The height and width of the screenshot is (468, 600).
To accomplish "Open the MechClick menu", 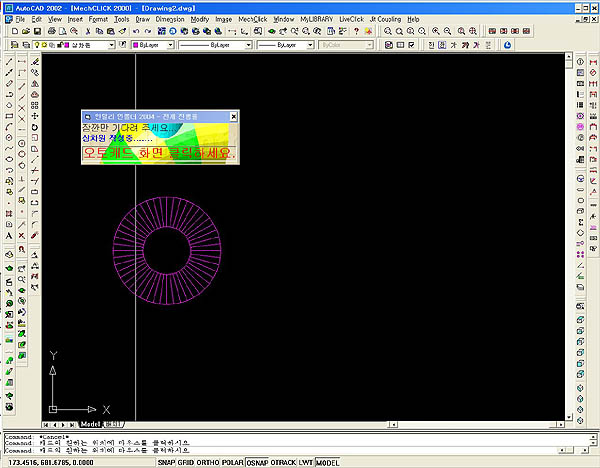I will pyautogui.click(x=253, y=19).
